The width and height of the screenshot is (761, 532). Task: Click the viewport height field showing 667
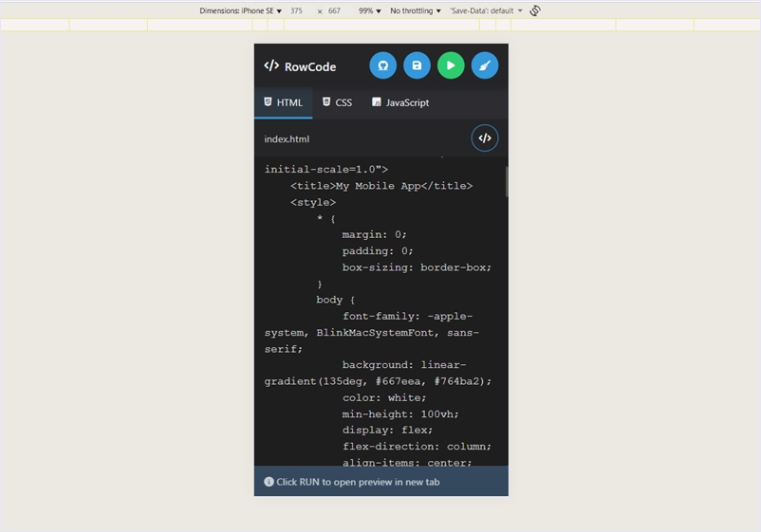pos(334,10)
